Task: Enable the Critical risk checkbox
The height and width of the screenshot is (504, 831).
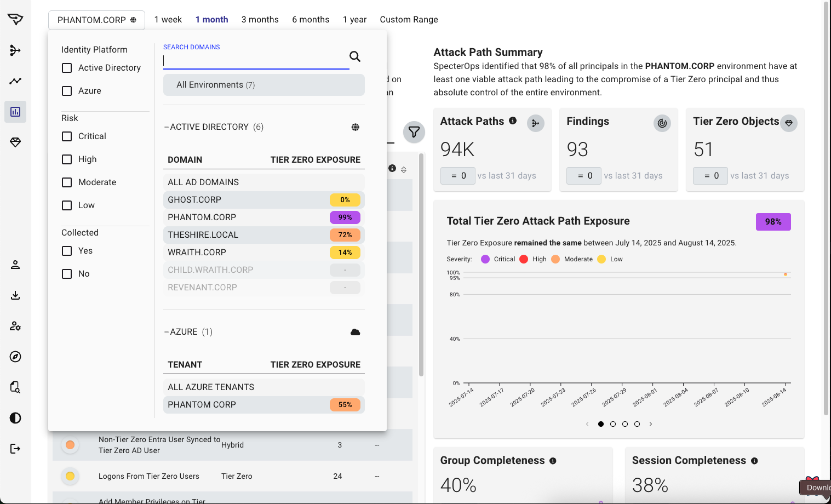Action: 67,136
